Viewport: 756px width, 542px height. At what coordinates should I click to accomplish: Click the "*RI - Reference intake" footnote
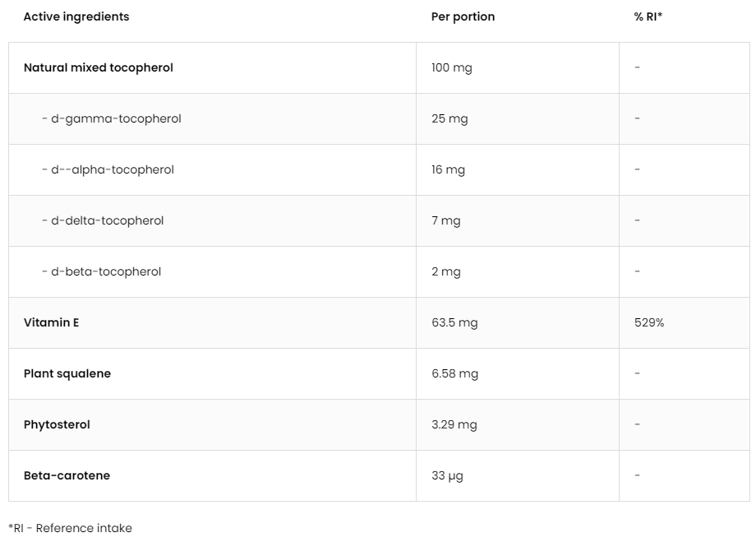point(70,528)
